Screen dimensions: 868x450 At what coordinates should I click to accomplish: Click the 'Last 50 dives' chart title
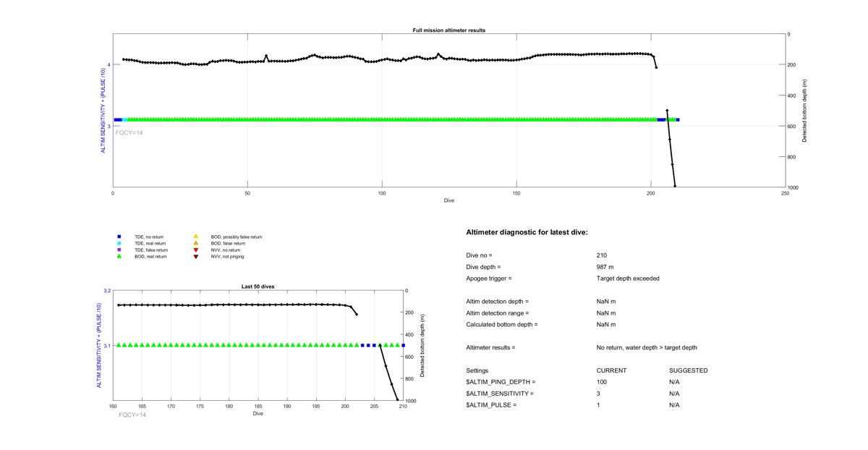click(258, 286)
